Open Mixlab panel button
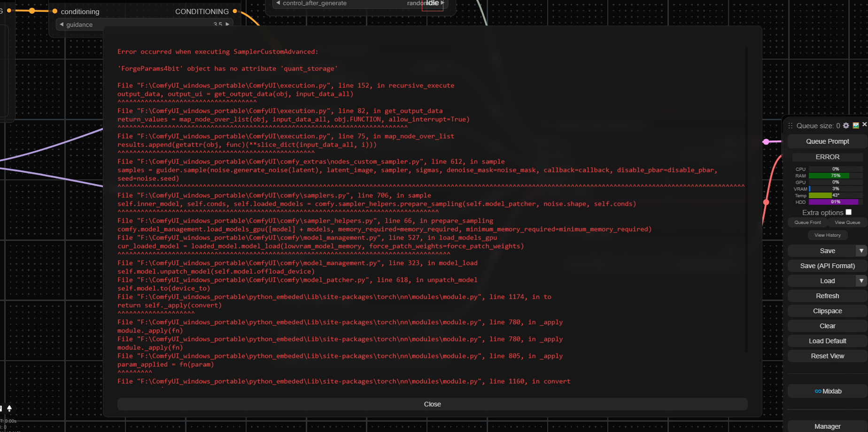This screenshot has width=868, height=432. pos(827,391)
